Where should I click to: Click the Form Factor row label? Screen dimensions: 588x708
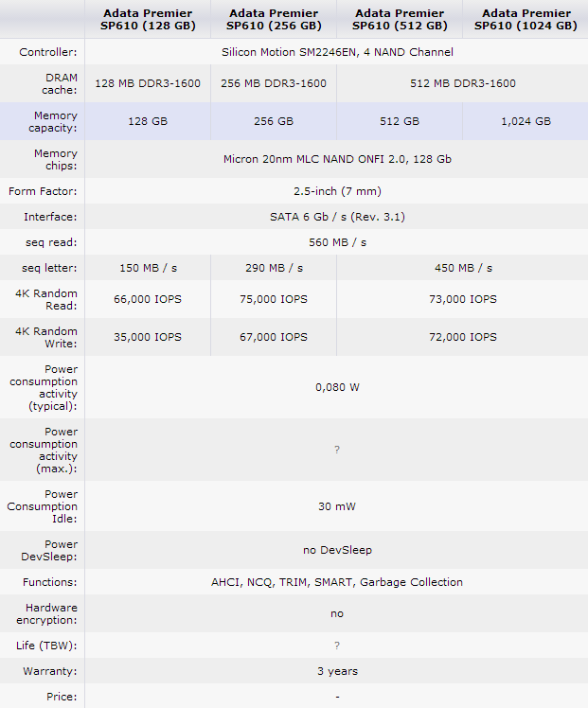click(43, 191)
